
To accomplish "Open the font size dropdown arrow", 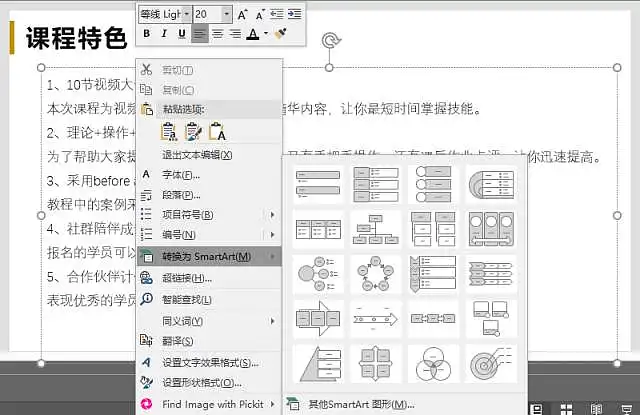I will click(227, 14).
